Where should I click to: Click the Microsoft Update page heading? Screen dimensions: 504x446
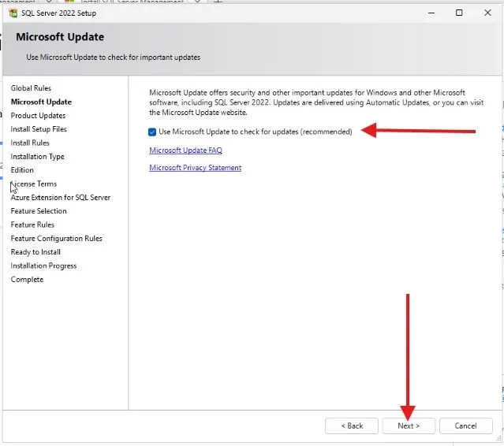click(60, 37)
